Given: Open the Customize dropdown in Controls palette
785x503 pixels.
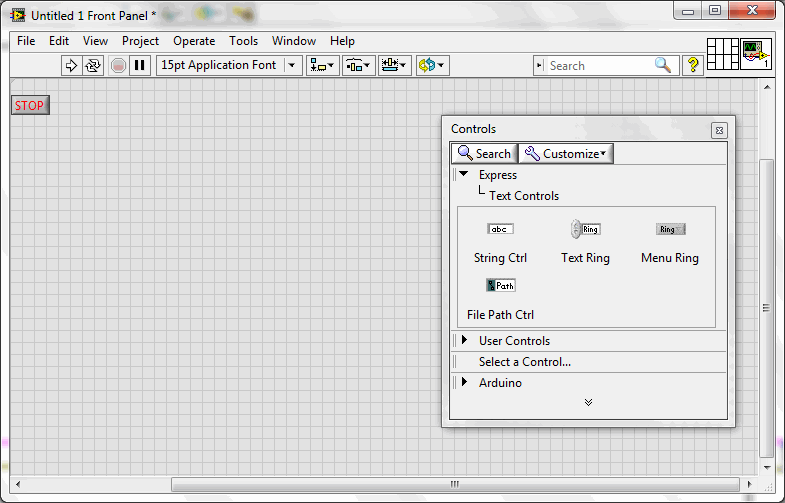Looking at the screenshot, I should tap(566, 154).
